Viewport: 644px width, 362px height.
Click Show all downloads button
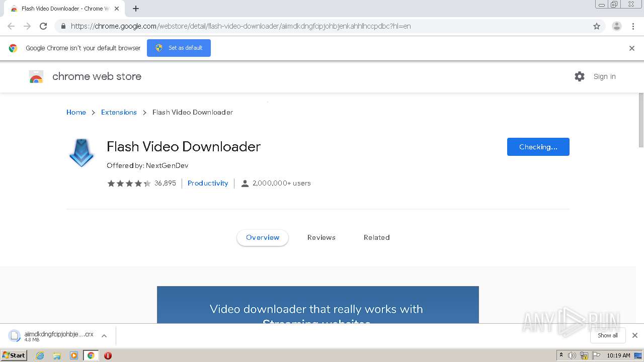coord(607,335)
